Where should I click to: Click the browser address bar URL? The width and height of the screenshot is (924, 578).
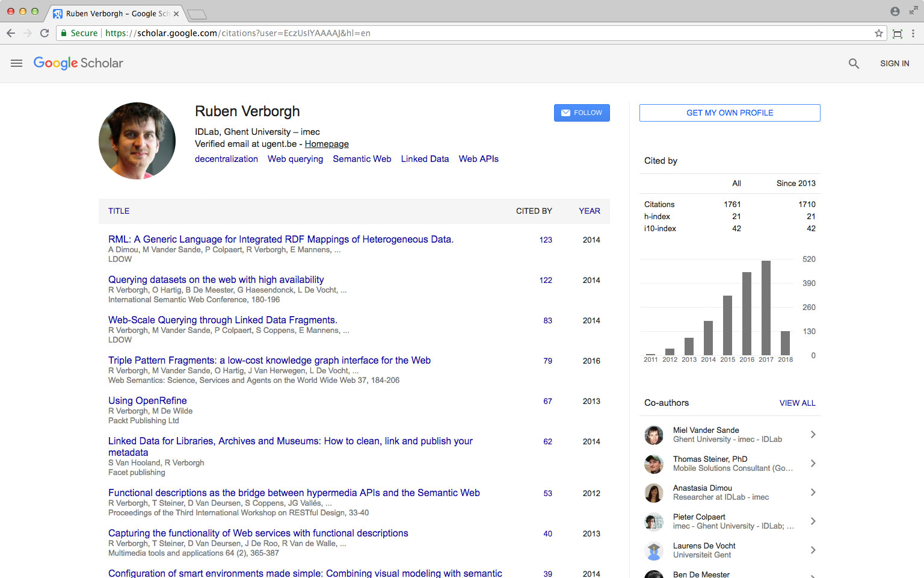pyautogui.click(x=238, y=33)
